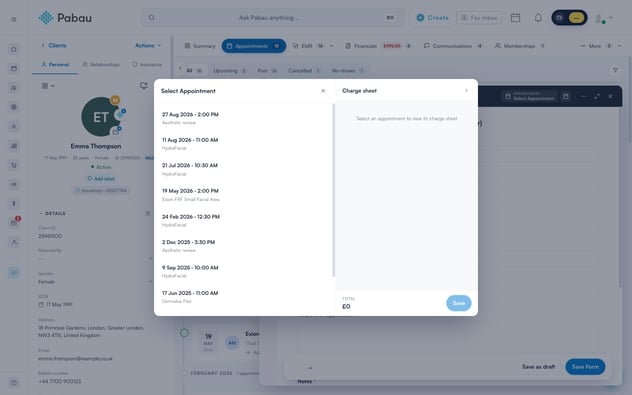632x395 pixels.
Task: Open the layout grid dropdown in client panel
Action: point(48,86)
